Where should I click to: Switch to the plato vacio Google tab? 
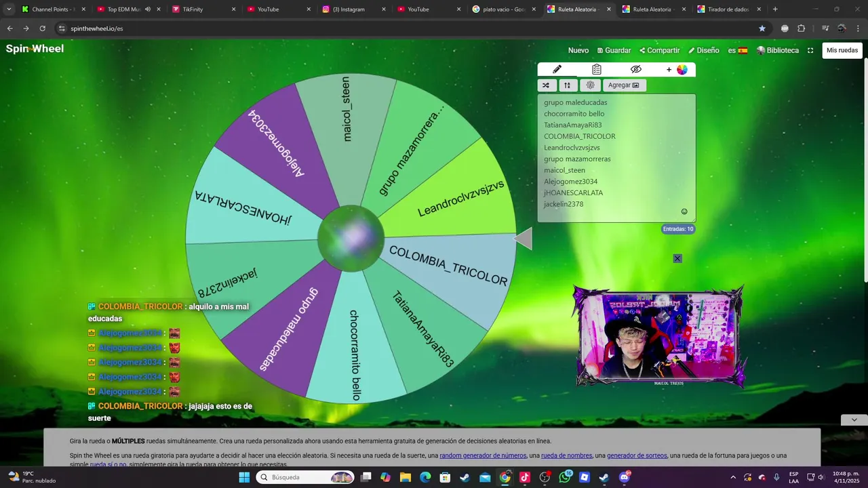coord(503,9)
